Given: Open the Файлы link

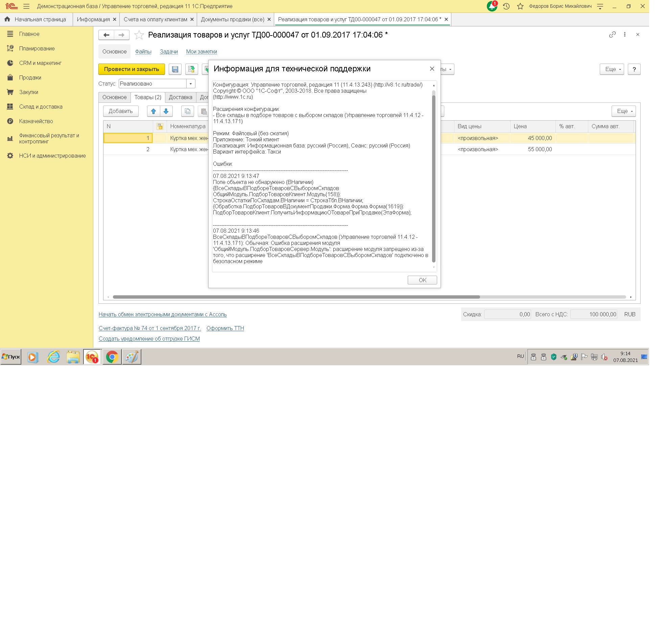Looking at the screenshot, I should 143,51.
